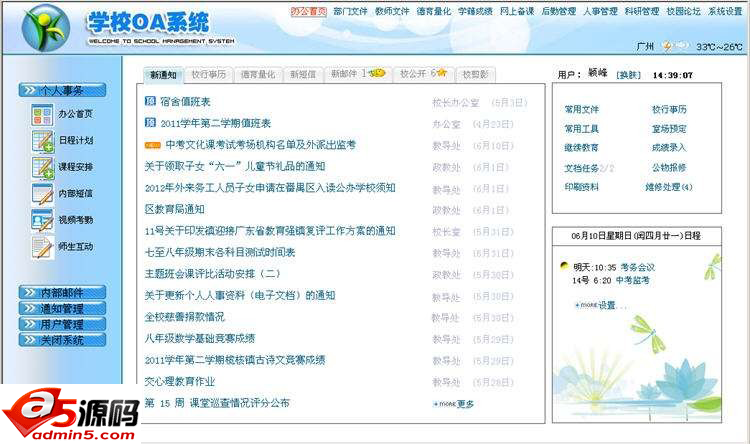Open 校园论坛 in top navigation

tap(683, 11)
